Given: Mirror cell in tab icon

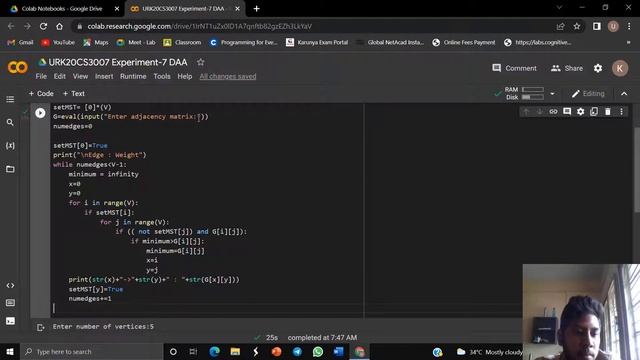Looking at the screenshot, I should tap(594, 111).
